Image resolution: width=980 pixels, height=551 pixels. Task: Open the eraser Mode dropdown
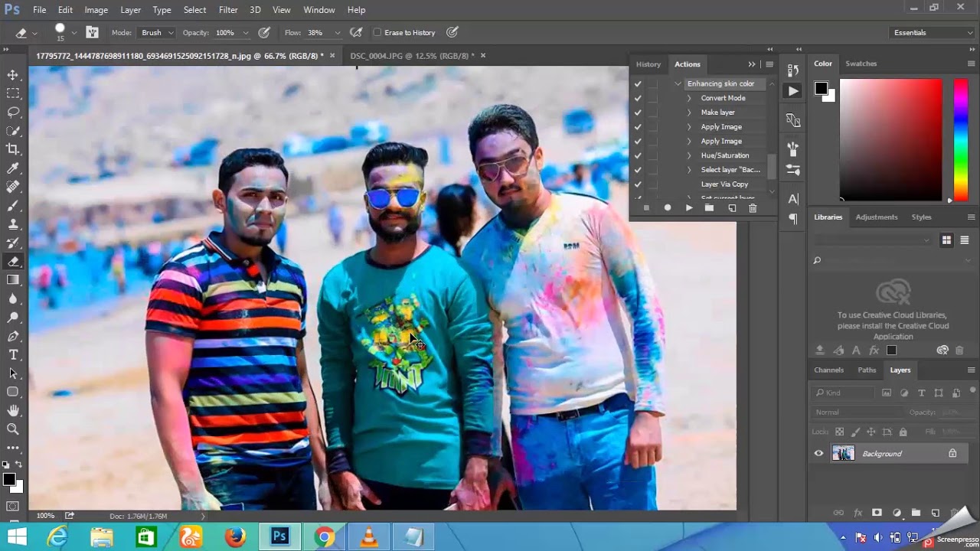[x=157, y=32]
